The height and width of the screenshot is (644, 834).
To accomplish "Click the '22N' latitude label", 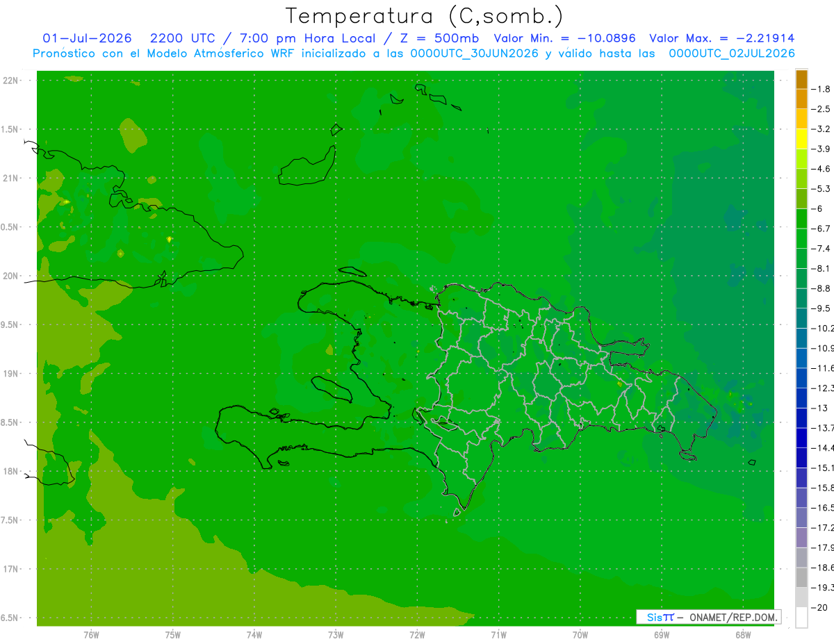I will pos(9,81).
